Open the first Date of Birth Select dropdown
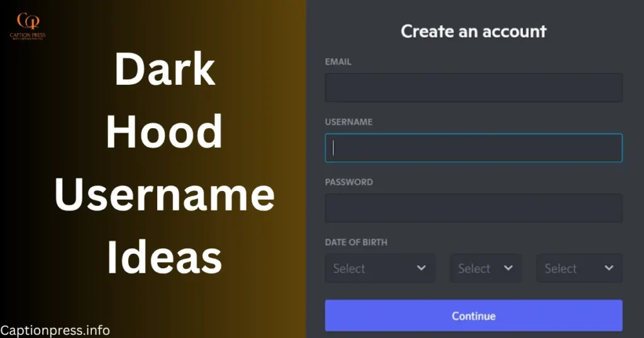This screenshot has height=338, width=644. (x=380, y=268)
